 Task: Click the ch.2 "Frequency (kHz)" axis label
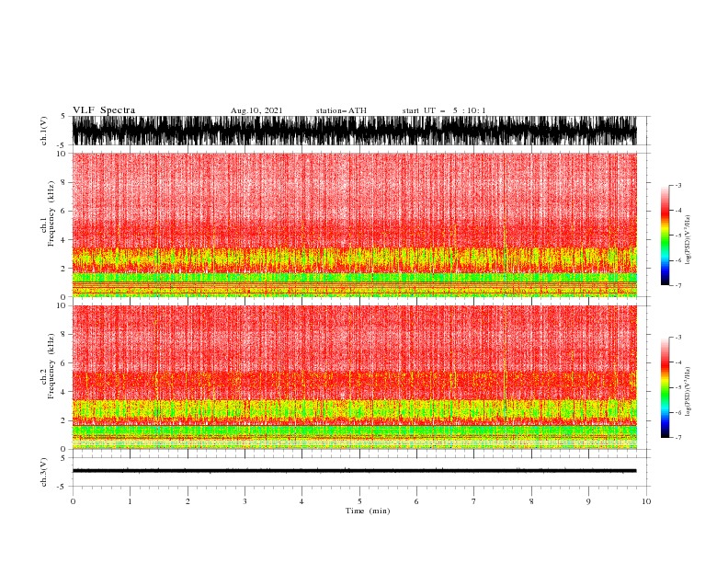pos(51,365)
